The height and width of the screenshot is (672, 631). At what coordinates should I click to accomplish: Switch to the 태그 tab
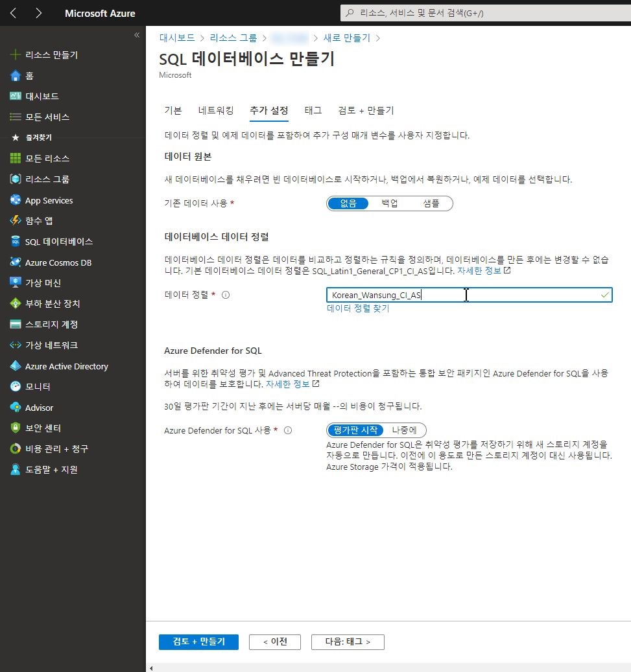313,111
